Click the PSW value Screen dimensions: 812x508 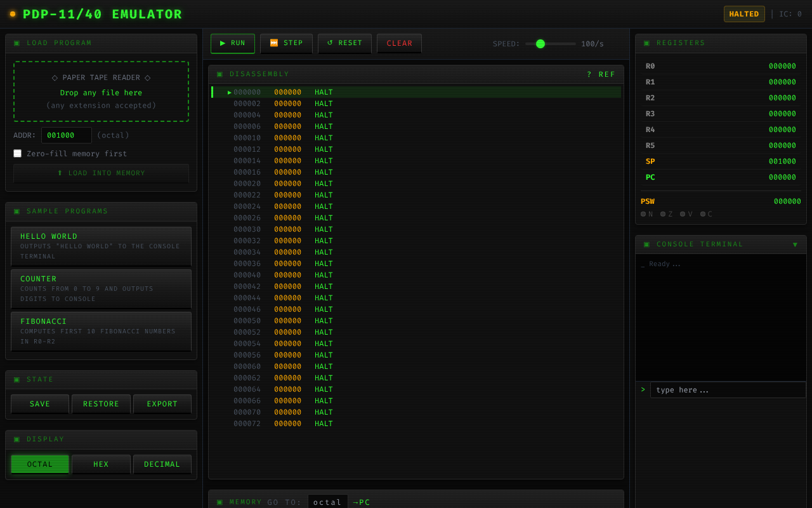coord(787,201)
